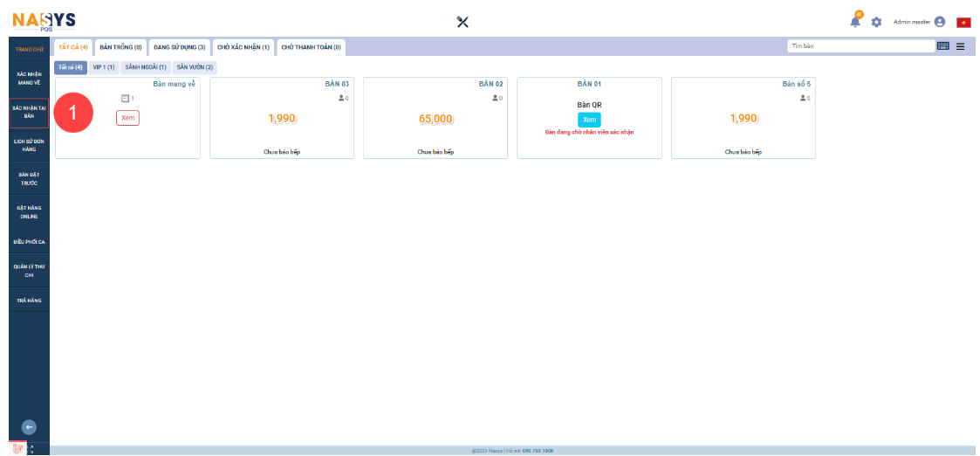Click the Admin master user avatar
The width and height of the screenshot is (980, 456).
940,22
